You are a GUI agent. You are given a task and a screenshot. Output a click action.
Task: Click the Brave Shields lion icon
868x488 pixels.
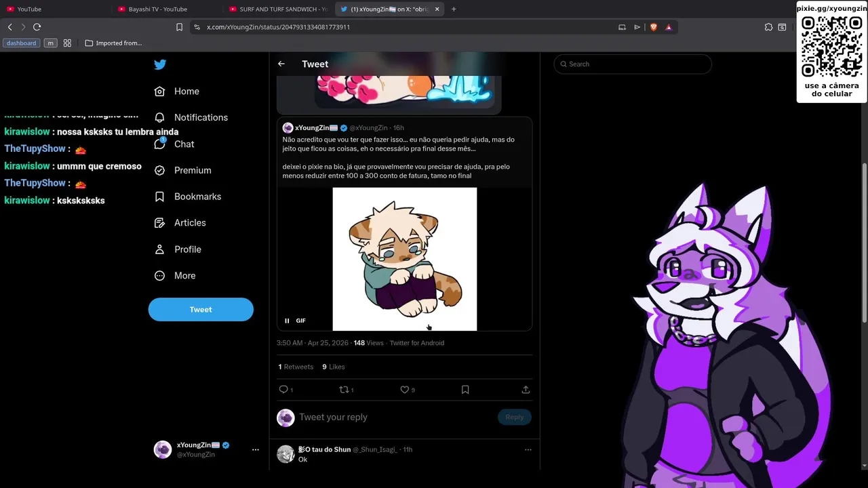pos(654,27)
